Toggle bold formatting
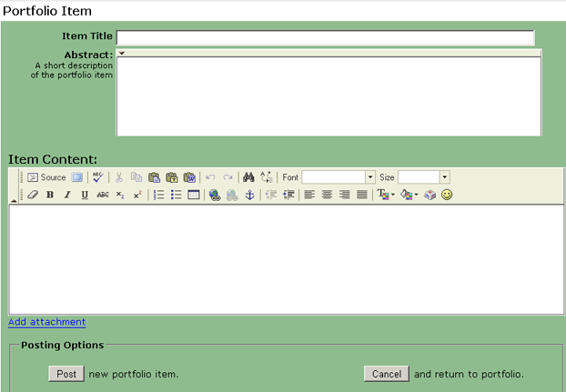The height and width of the screenshot is (392, 566). [x=50, y=196]
